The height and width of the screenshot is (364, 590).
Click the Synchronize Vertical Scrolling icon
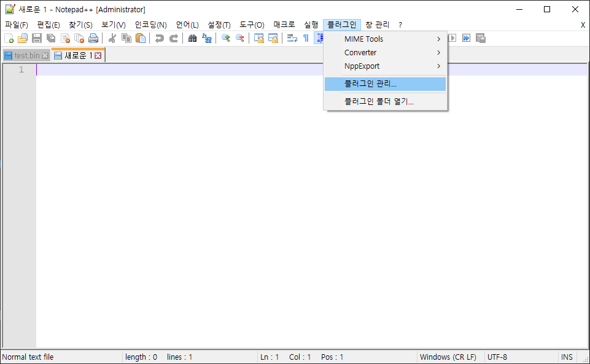pos(259,38)
